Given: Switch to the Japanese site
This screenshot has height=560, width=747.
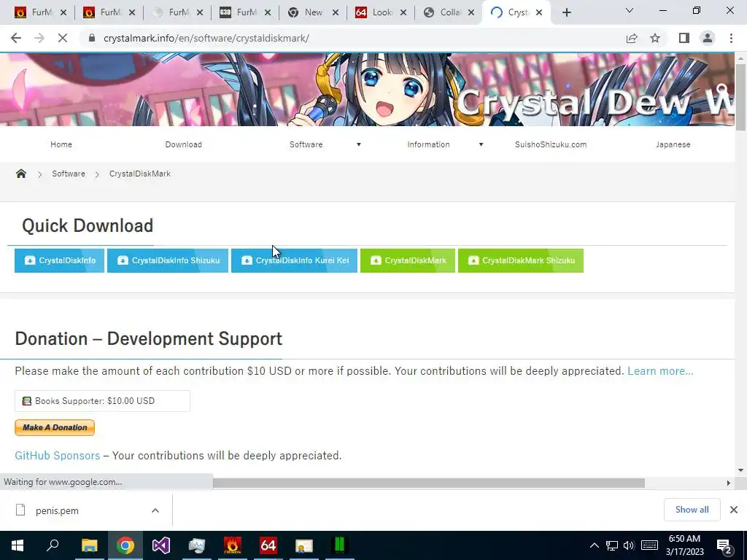Looking at the screenshot, I should 673,144.
